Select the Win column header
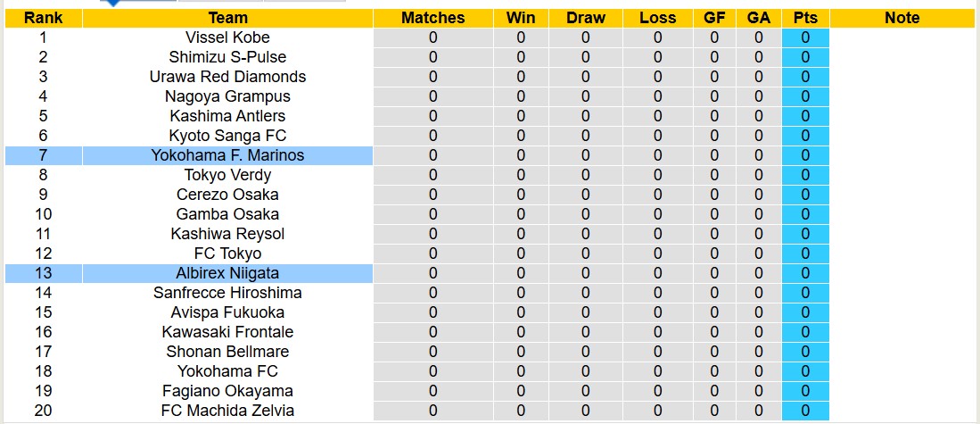Image resolution: width=980 pixels, height=424 pixels. [x=521, y=18]
